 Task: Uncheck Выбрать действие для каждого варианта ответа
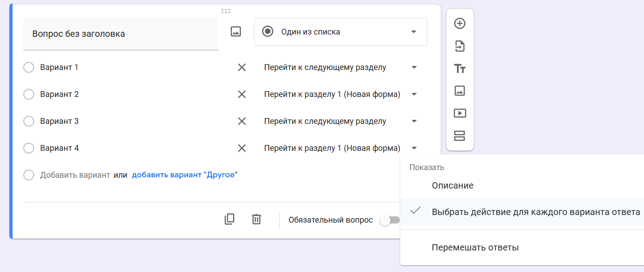coord(522,212)
